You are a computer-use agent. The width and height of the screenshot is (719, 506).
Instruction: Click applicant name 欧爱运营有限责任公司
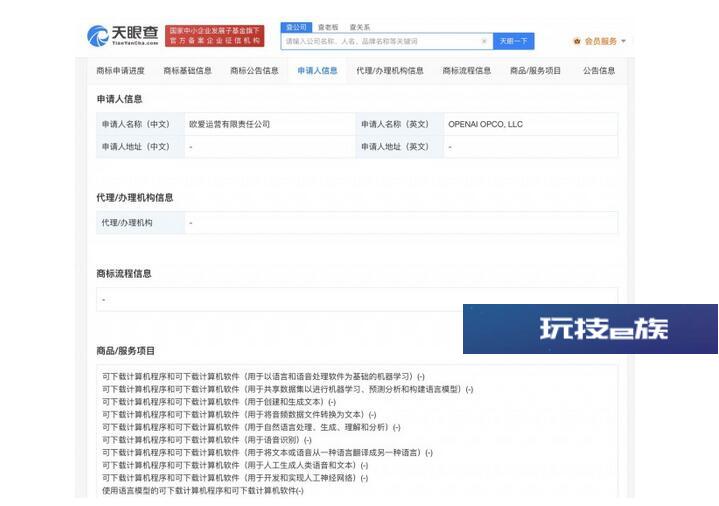(229, 124)
